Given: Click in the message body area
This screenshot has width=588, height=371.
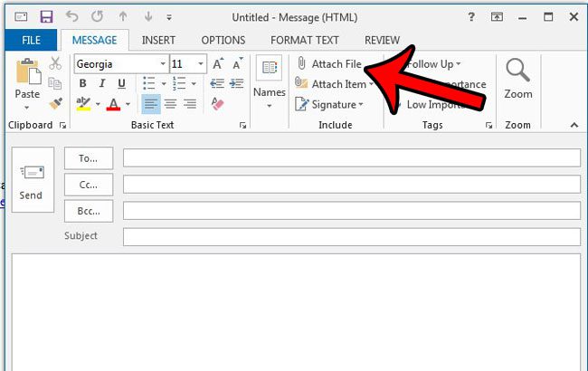Looking at the screenshot, I should pyautogui.click(x=296, y=312).
